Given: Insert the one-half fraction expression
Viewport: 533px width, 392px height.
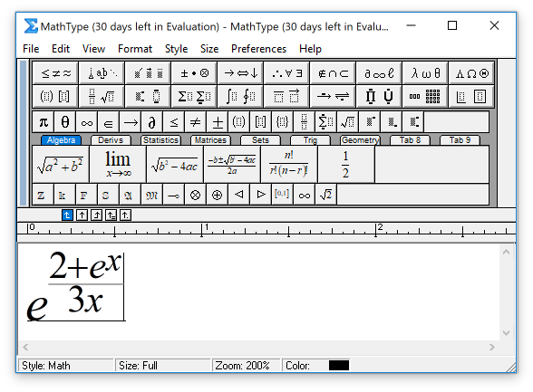Looking at the screenshot, I should click(x=346, y=165).
